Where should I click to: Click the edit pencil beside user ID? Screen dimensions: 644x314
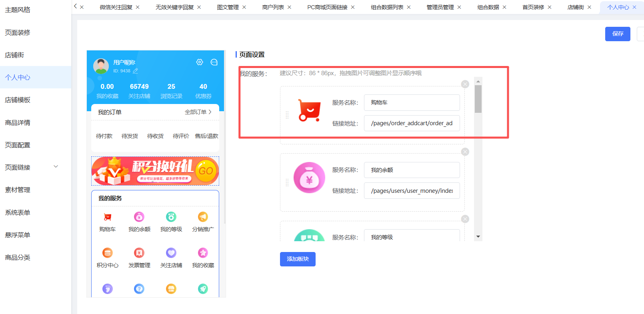pos(135,71)
